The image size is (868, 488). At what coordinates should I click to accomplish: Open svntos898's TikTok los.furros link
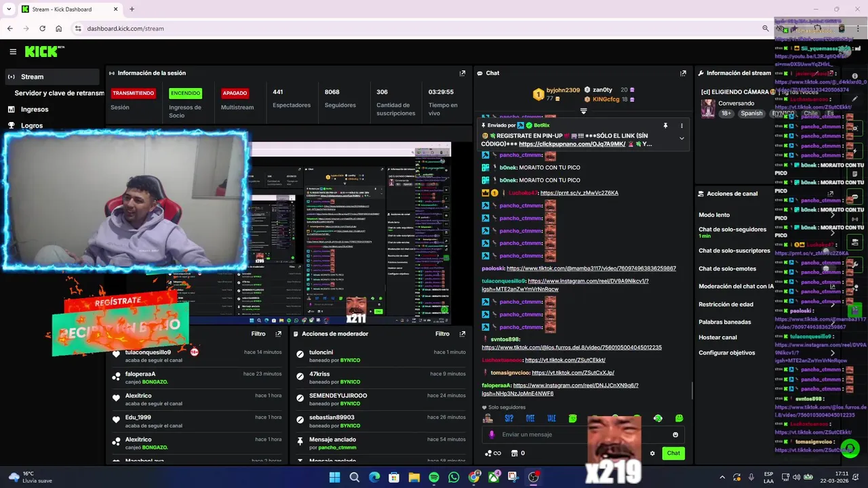pos(572,348)
